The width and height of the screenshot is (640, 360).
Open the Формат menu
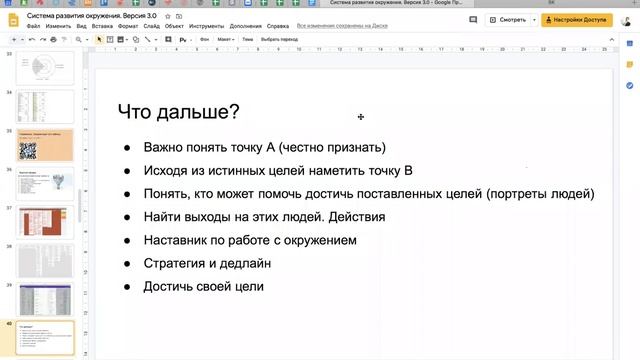click(x=128, y=26)
